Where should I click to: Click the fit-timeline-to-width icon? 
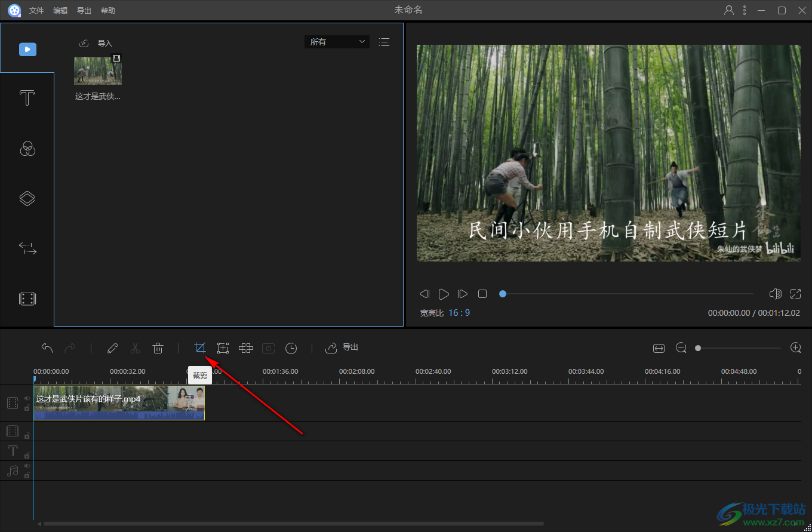[x=659, y=348]
